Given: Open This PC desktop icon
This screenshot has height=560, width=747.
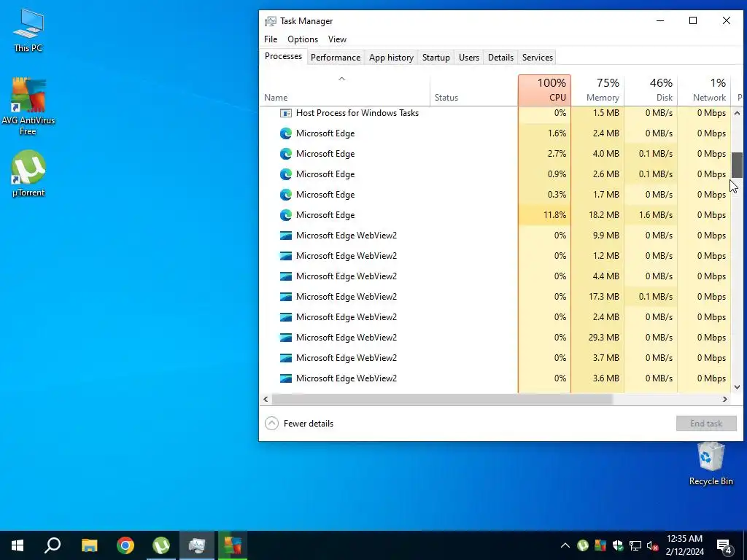Looking at the screenshot, I should tap(28, 30).
